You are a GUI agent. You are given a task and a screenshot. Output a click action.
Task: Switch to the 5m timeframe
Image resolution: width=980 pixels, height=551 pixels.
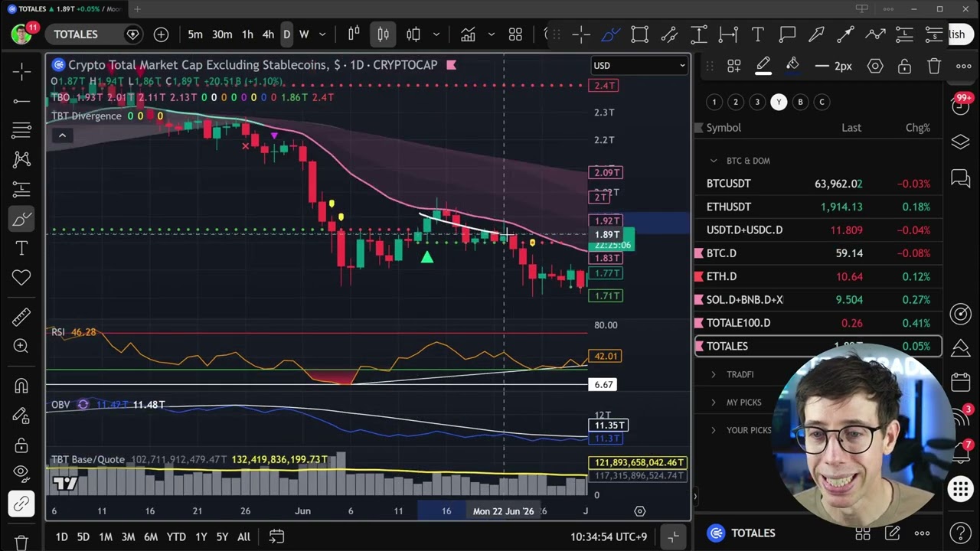click(195, 34)
